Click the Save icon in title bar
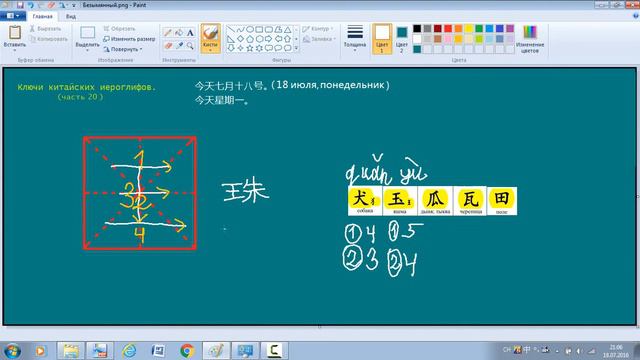Screen dimensions: 640x360 [x=20, y=5]
